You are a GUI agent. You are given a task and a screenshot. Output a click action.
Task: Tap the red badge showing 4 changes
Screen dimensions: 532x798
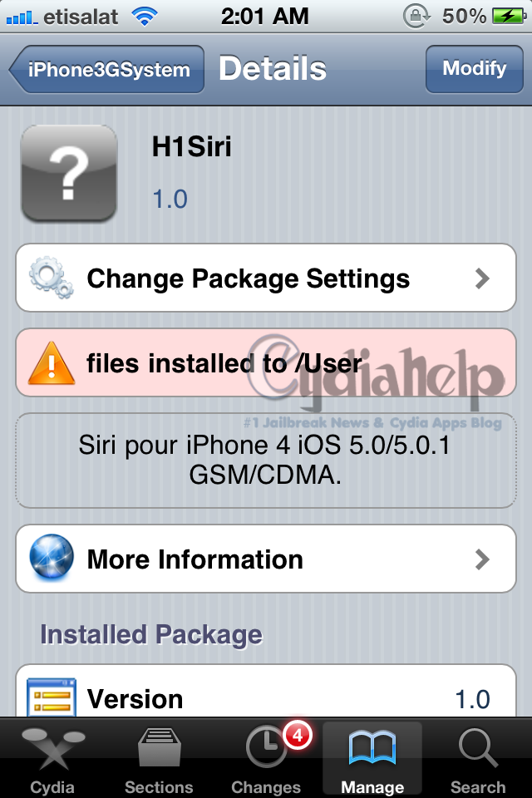pyautogui.click(x=298, y=735)
